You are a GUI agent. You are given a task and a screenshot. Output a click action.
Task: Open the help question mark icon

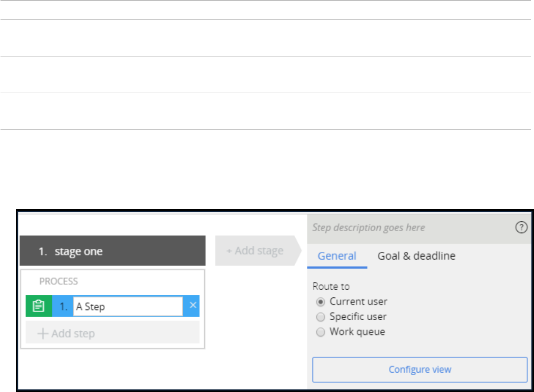pyautogui.click(x=521, y=228)
